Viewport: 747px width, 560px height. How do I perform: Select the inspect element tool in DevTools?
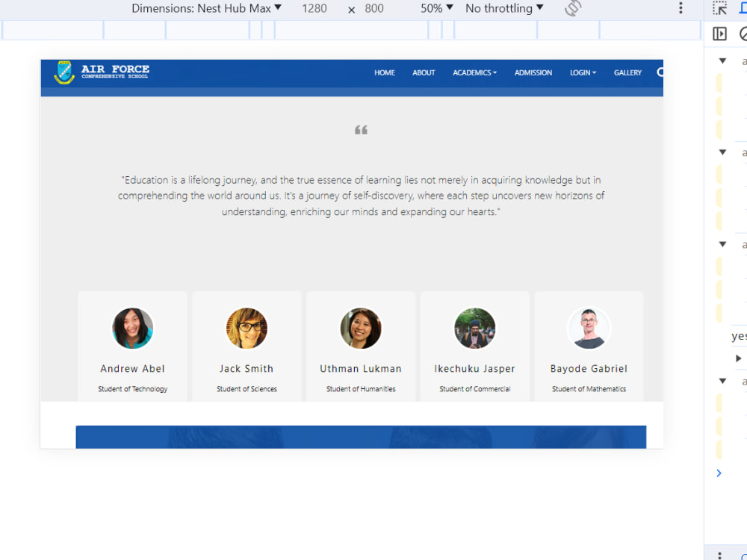tap(719, 8)
